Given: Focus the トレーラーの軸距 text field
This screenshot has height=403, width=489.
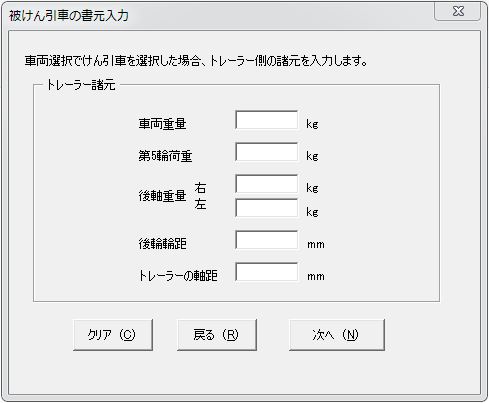Looking at the screenshot, I should tap(266, 272).
